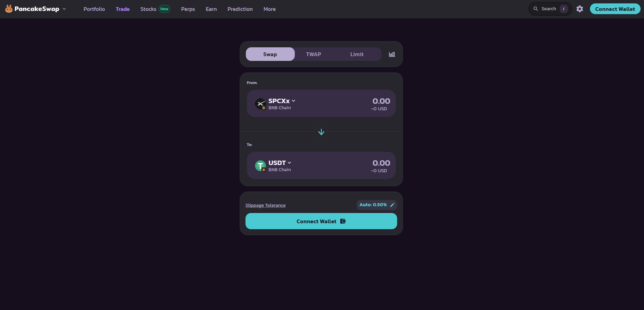Click the SPCXx token logo

[260, 104]
